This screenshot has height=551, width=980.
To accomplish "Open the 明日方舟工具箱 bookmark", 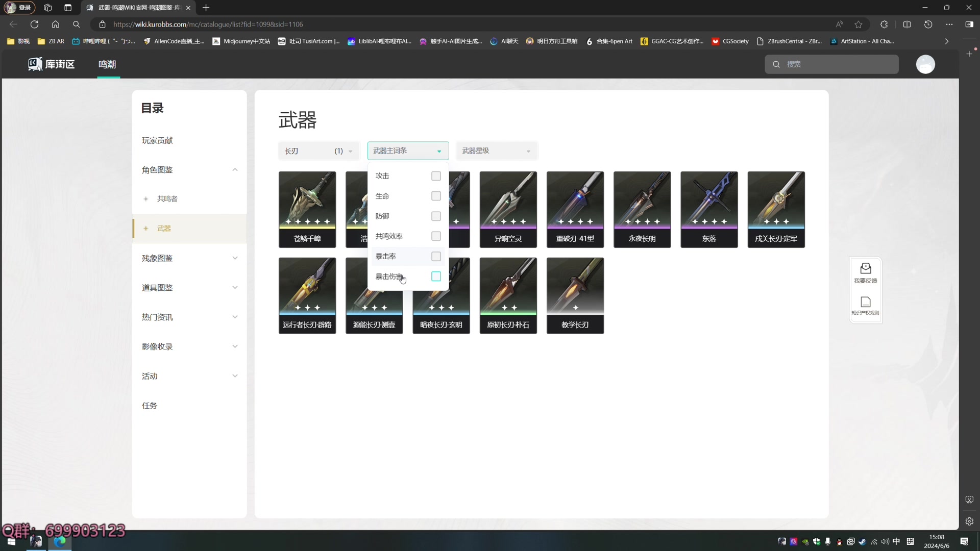I will point(552,41).
